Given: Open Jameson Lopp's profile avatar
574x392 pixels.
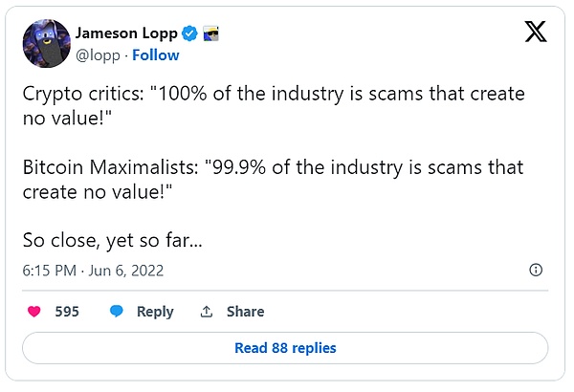Looking at the screenshot, I should pyautogui.click(x=47, y=44).
